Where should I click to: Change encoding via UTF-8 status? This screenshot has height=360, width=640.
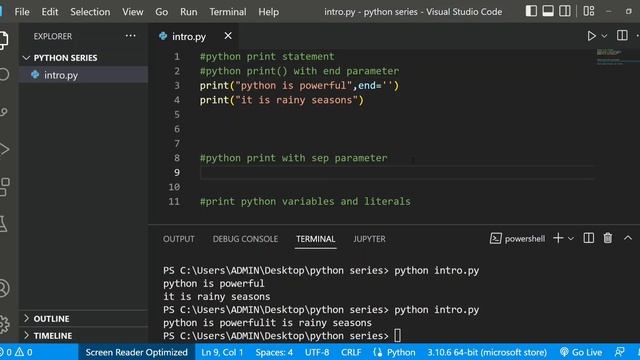317,352
